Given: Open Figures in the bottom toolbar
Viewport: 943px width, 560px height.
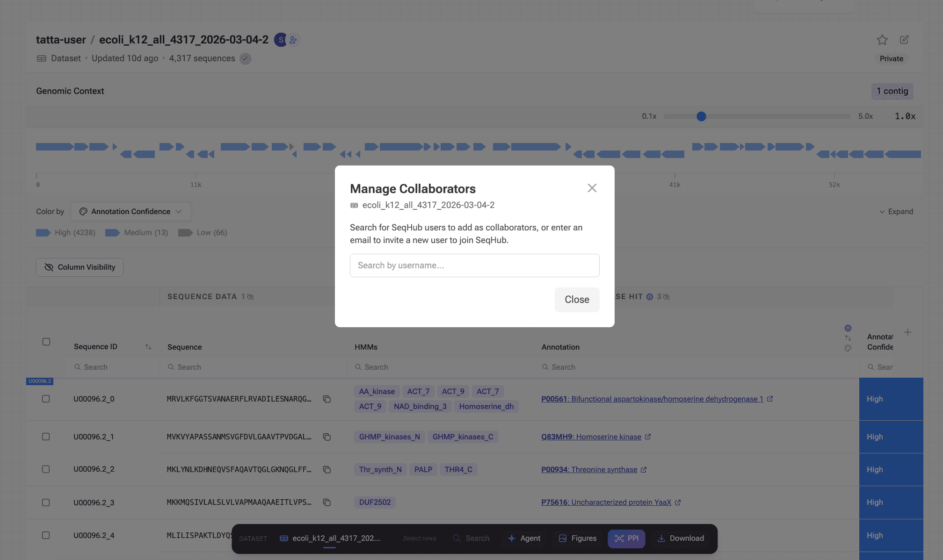Looking at the screenshot, I should click(x=578, y=538).
